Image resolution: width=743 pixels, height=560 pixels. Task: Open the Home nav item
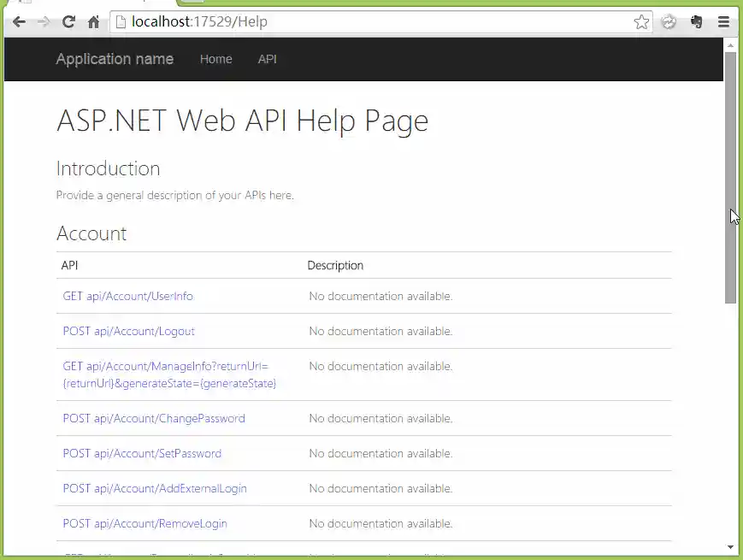215,59
